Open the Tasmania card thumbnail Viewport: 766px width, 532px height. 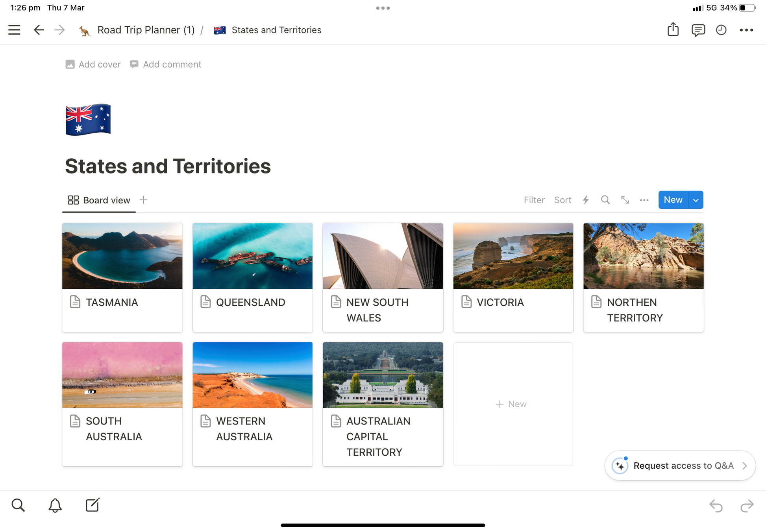click(122, 256)
